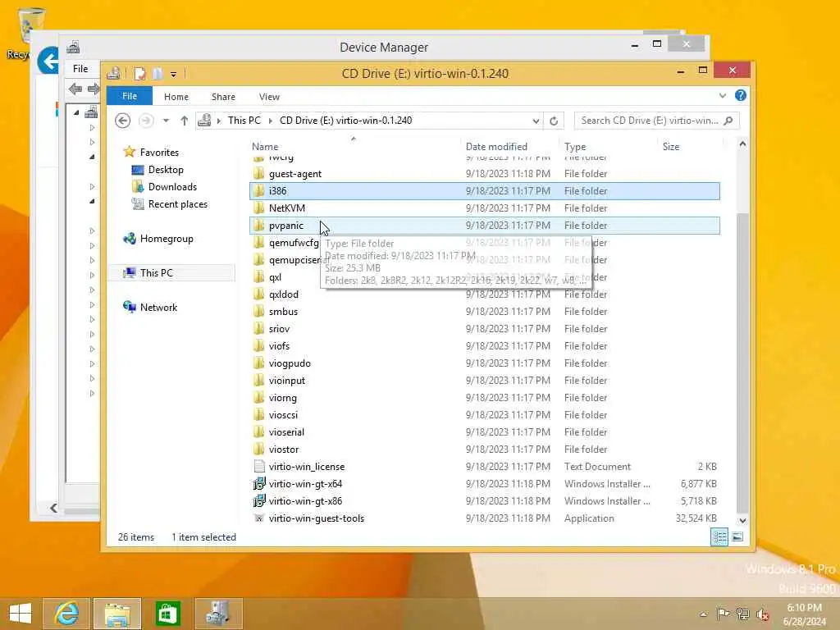Select the virtio-win-gt-x64 installer
Viewport: 840px width, 630px height.
pos(484,484)
